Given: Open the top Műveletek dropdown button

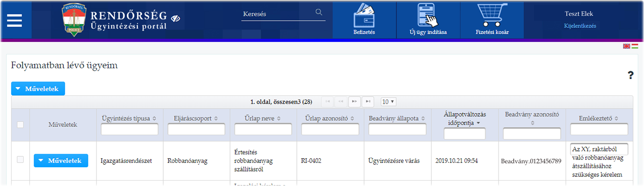Looking at the screenshot, I should point(38,88).
